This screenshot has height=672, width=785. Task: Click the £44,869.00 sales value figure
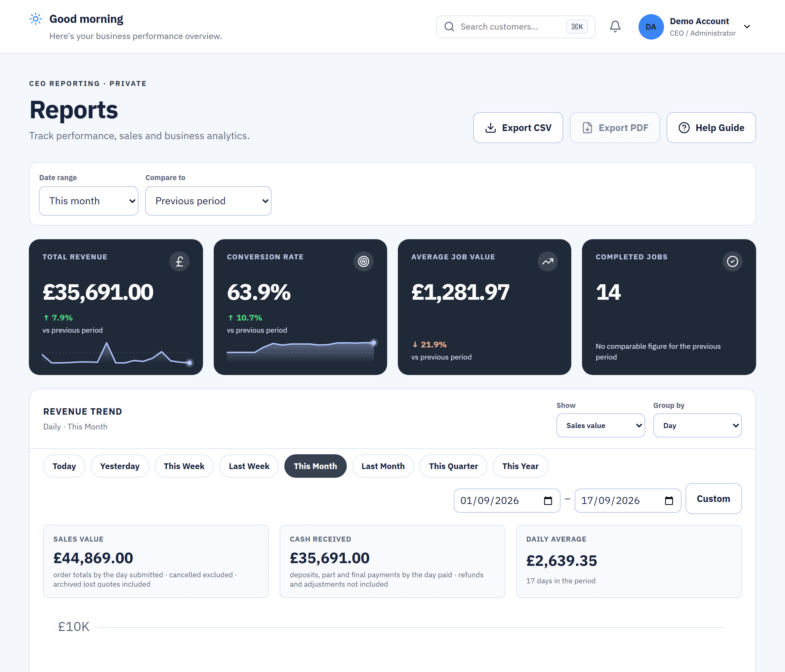[x=93, y=558]
